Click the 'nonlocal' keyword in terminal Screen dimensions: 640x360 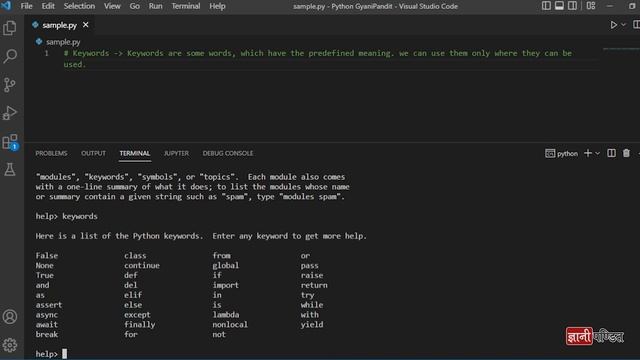(x=230, y=324)
